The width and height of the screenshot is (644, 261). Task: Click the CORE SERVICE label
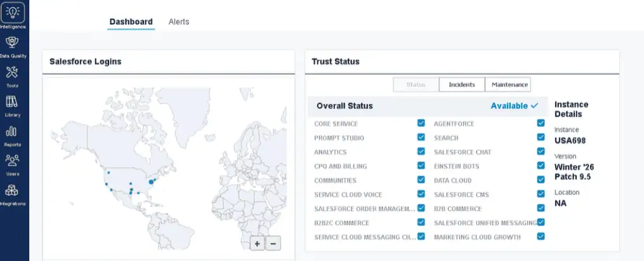coord(336,124)
